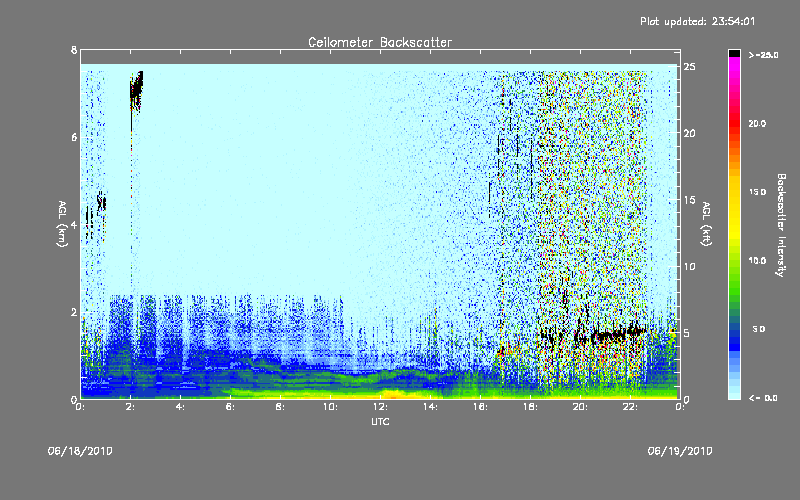Click the '2:' hour label on x-axis
This screenshot has height=500, width=800.
click(x=130, y=407)
